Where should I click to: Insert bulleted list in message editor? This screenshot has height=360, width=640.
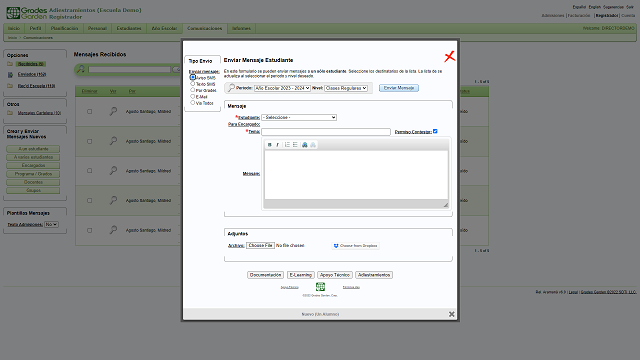[x=295, y=144]
